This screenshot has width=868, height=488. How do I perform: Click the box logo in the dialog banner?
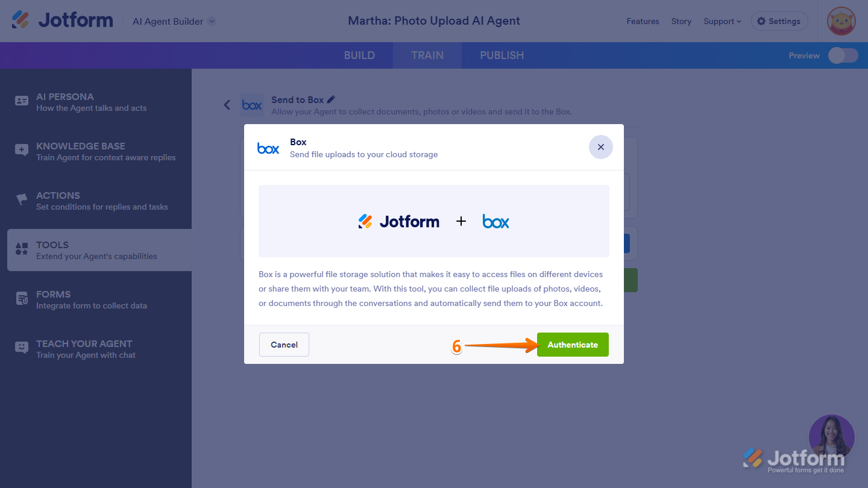click(x=495, y=222)
